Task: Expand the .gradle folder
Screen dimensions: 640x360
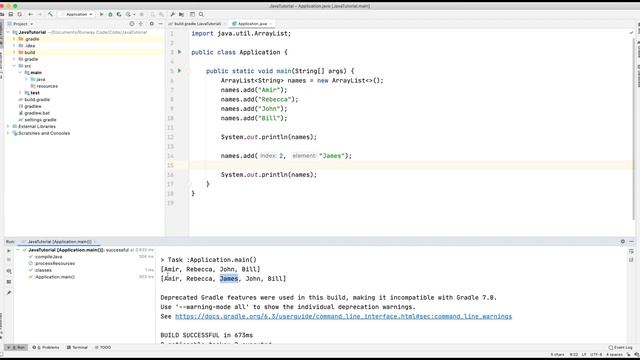Action: pyautogui.click(x=14, y=39)
